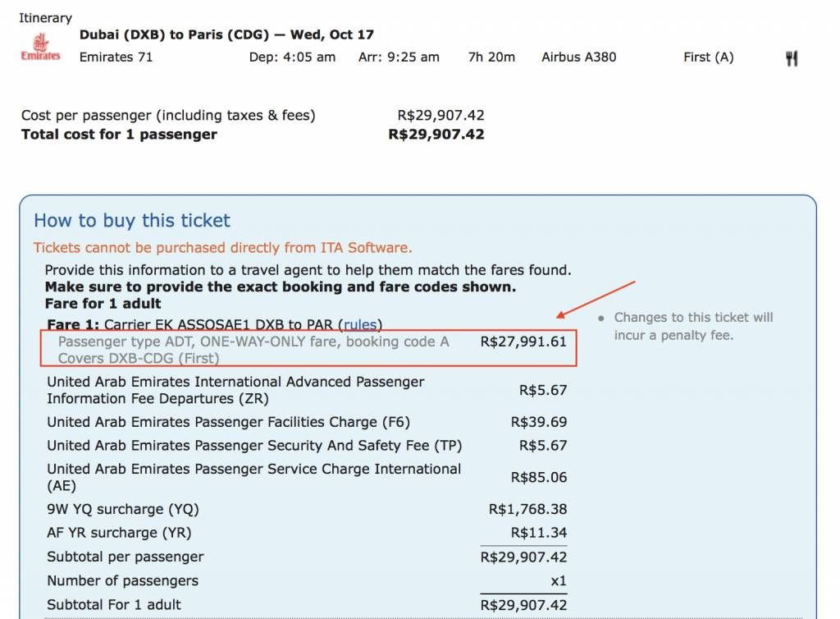
Task: Click the 9W YQ surcharge line
Action: [123, 509]
